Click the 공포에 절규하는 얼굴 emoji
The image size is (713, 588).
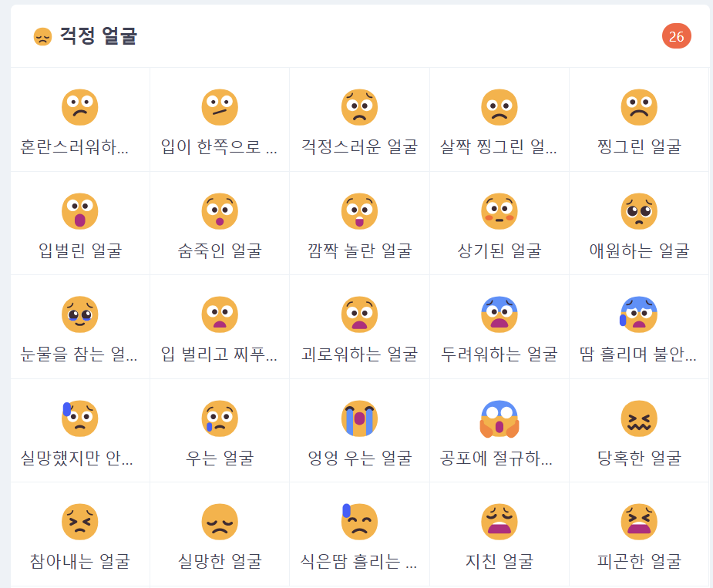pyautogui.click(x=499, y=418)
